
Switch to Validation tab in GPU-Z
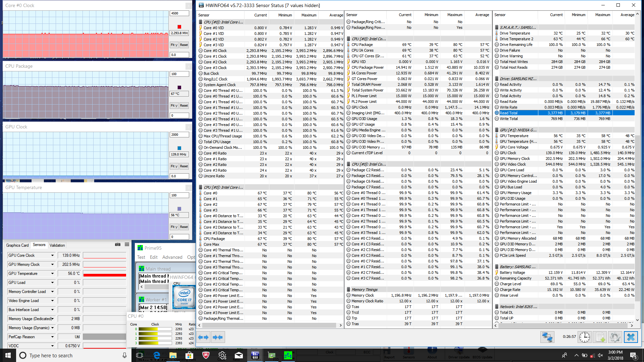pos(57,245)
